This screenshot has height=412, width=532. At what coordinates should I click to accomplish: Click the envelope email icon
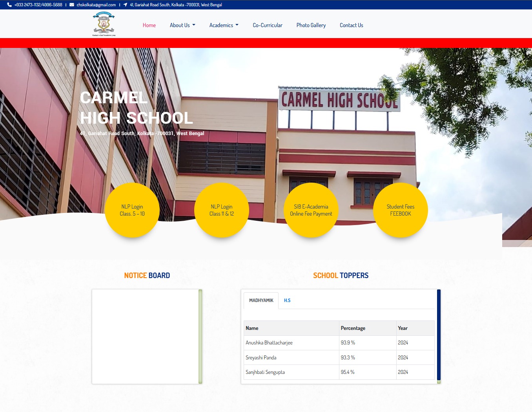[72, 5]
